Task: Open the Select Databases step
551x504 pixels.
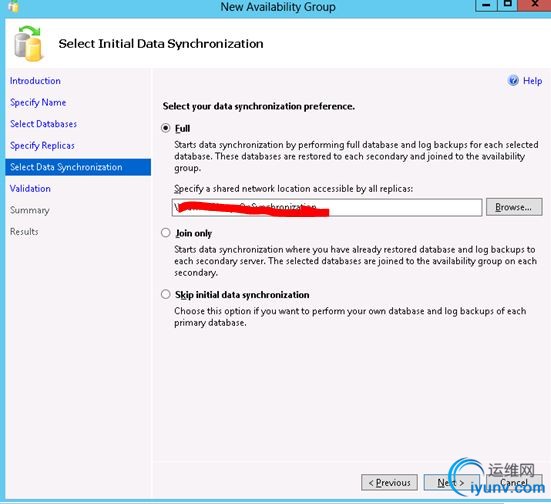Action: click(44, 124)
